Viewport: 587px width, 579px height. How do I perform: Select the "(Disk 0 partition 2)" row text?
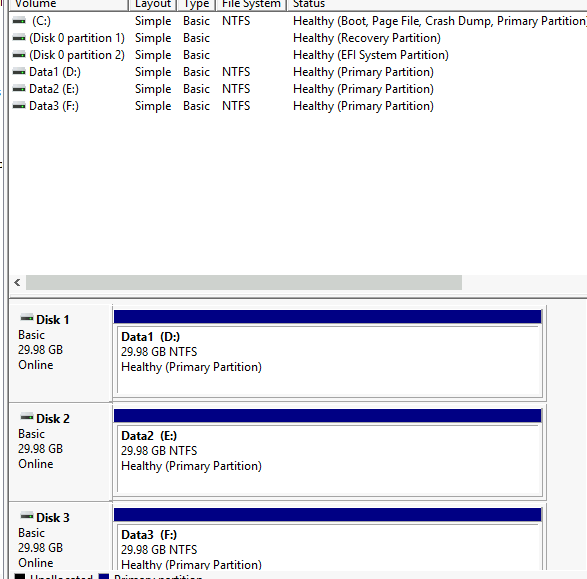coord(77,55)
